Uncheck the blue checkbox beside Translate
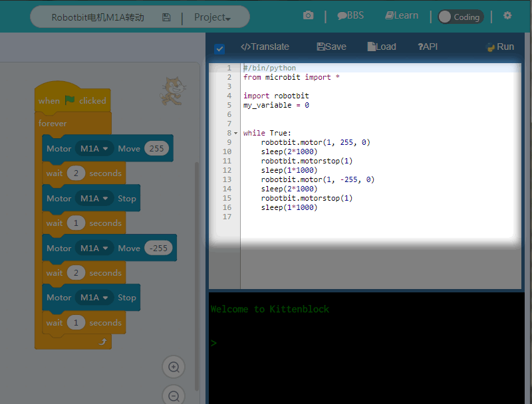The image size is (532, 404). 219,49
